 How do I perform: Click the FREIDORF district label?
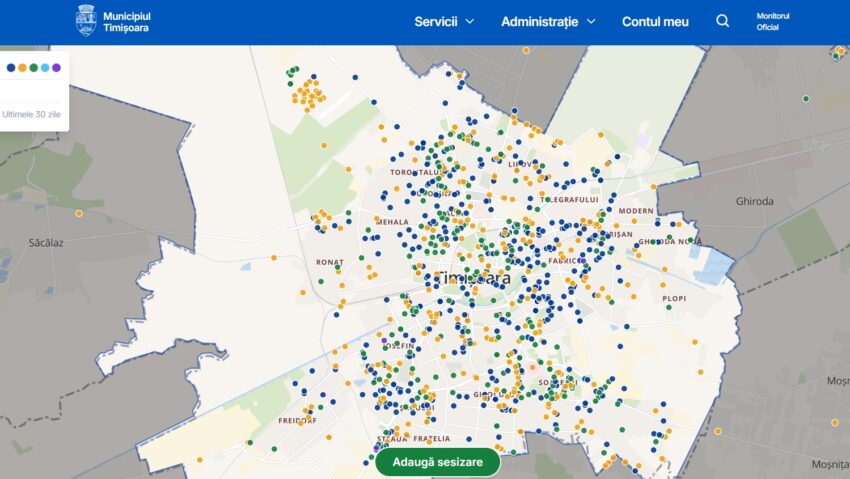coord(297,420)
